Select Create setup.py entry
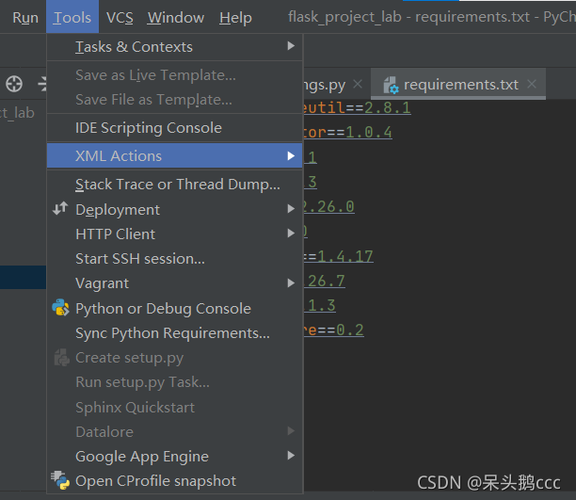This screenshot has height=500, width=576. pos(175,358)
